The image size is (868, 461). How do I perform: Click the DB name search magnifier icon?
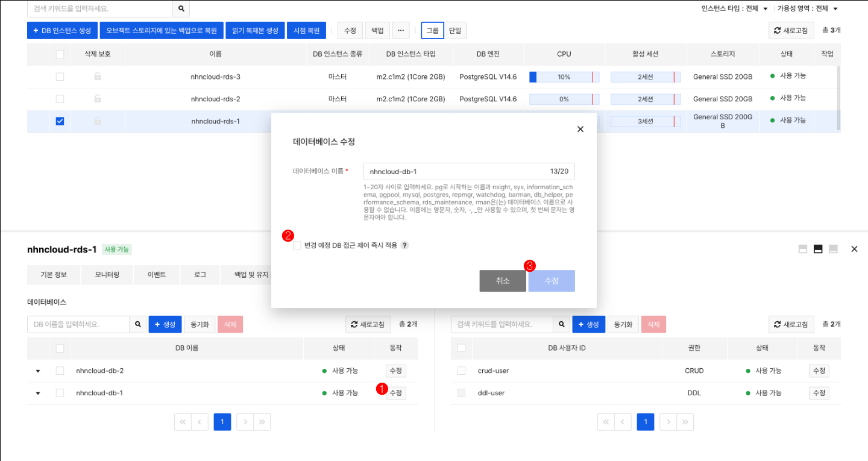[138, 324]
